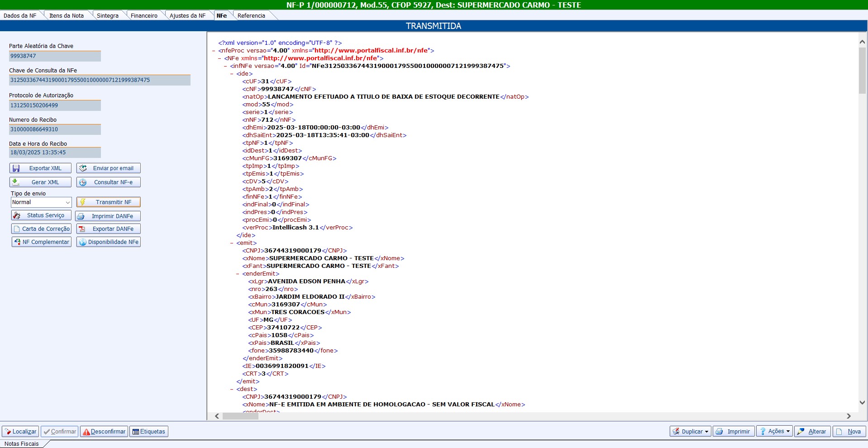868x448 pixels.
Task: Click the Imprimir DANFe printer icon
Action: tap(81, 216)
